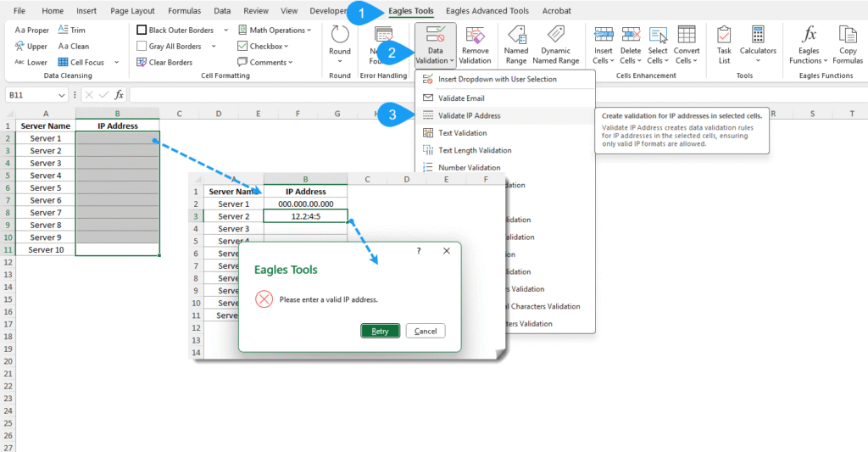Image resolution: width=868 pixels, height=452 pixels.
Task: Open the Round tool
Action: pos(339,44)
